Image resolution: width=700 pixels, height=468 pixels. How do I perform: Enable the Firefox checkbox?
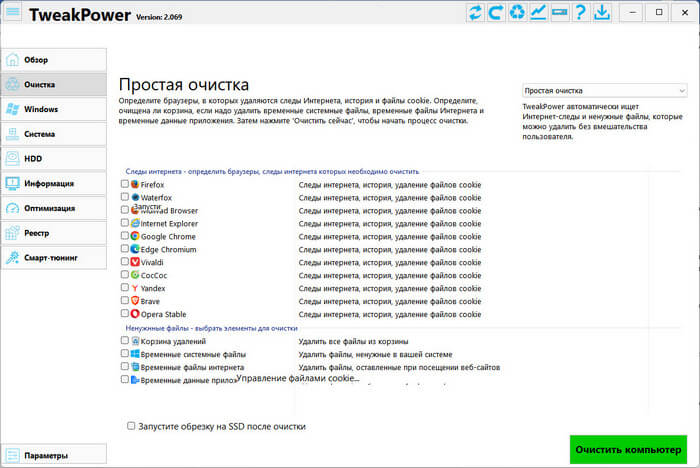[x=125, y=184]
